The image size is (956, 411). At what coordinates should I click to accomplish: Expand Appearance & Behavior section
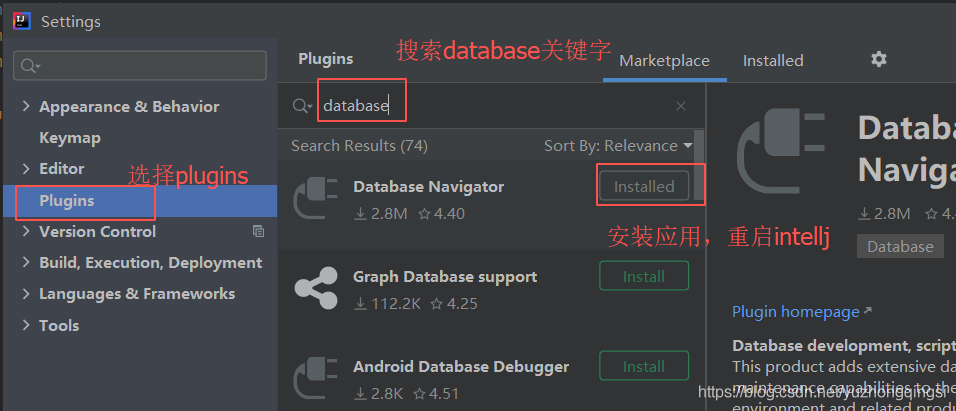pos(27,107)
